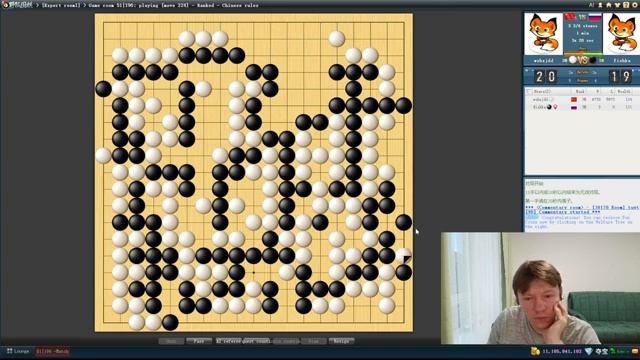
Task: Click the Resign button below the board
Action: [341, 341]
